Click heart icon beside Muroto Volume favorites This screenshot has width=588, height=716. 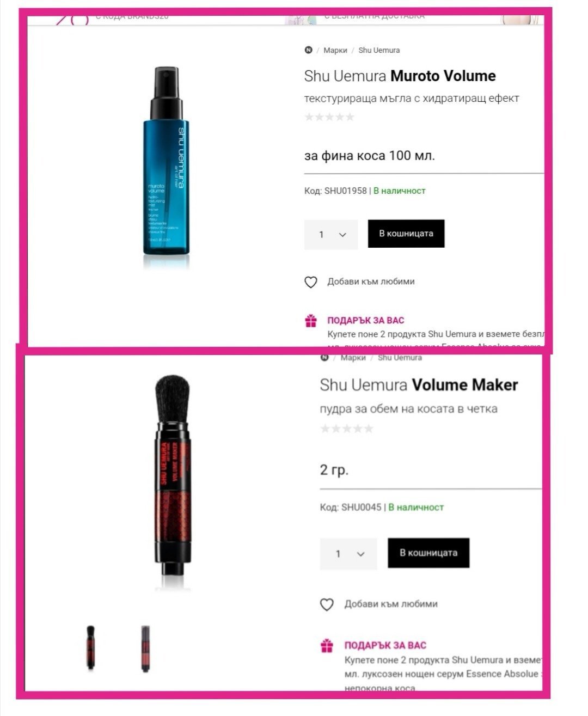pyautogui.click(x=310, y=282)
